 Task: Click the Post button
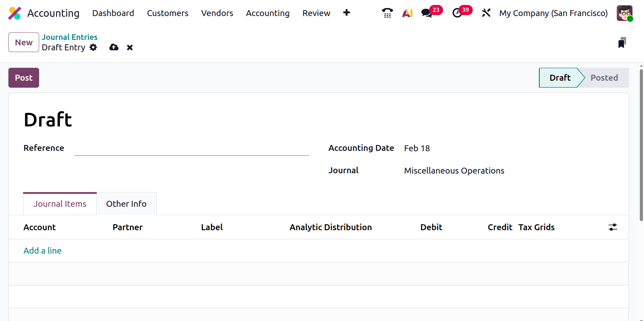(x=24, y=78)
